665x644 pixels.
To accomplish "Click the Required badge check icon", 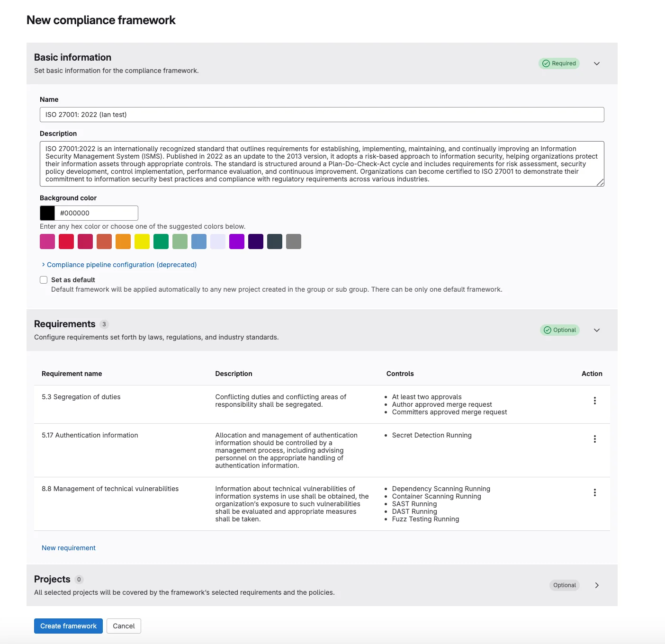I will pyautogui.click(x=547, y=63).
